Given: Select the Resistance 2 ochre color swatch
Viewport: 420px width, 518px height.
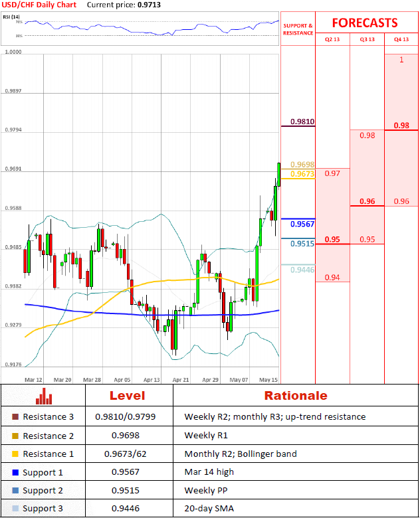Looking at the screenshot, I should (15, 436).
